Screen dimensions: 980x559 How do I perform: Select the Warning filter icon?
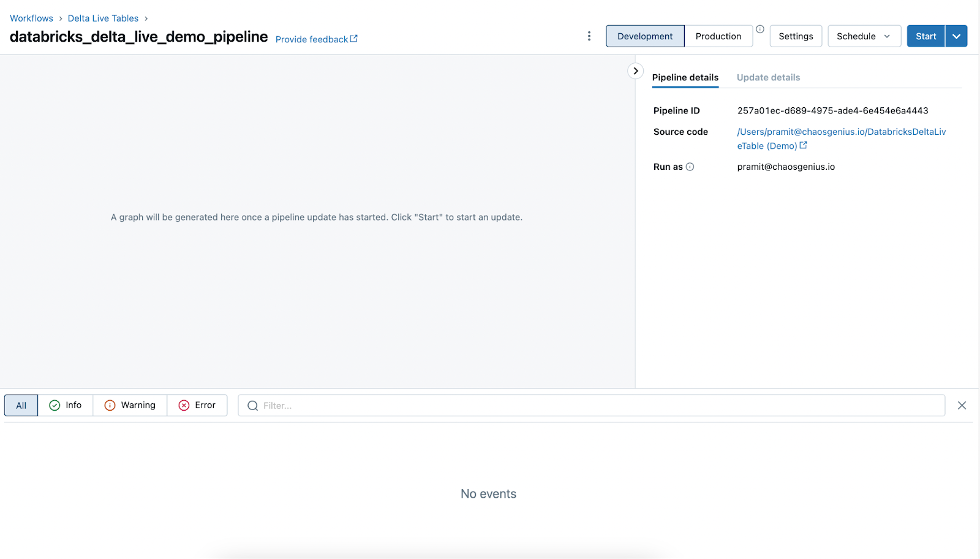(110, 405)
